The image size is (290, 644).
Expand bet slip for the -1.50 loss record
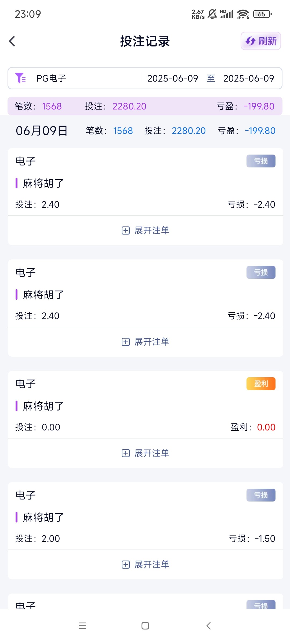146,565
